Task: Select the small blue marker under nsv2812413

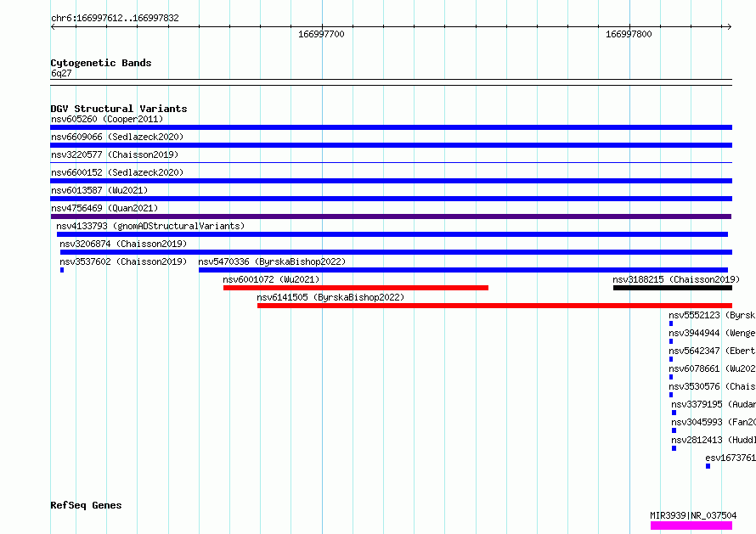Action: (674, 448)
